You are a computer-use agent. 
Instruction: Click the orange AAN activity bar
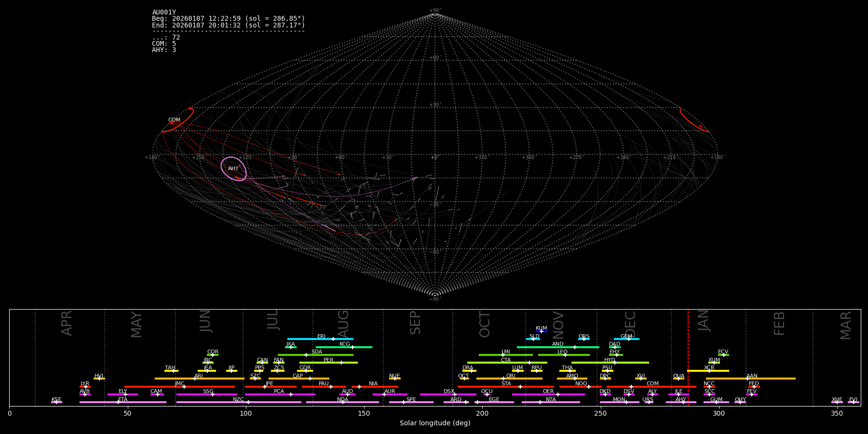click(x=751, y=379)
